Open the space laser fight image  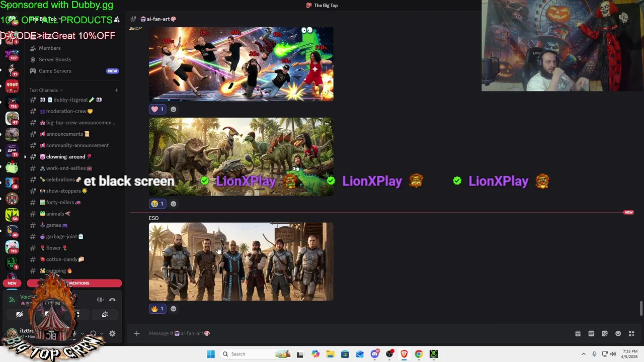click(241, 64)
